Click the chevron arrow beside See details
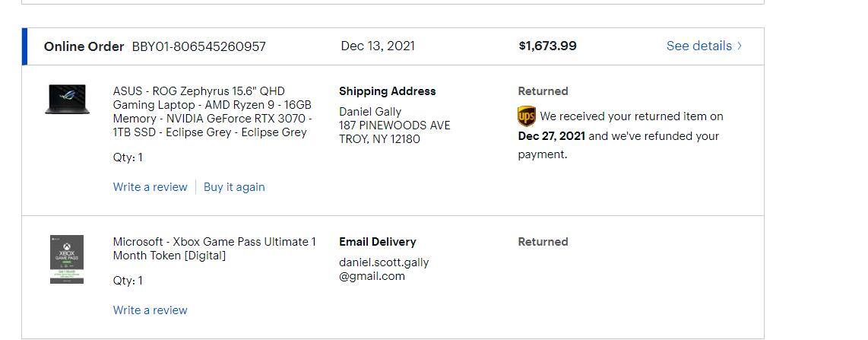This screenshot has height=340, width=868. [x=740, y=46]
